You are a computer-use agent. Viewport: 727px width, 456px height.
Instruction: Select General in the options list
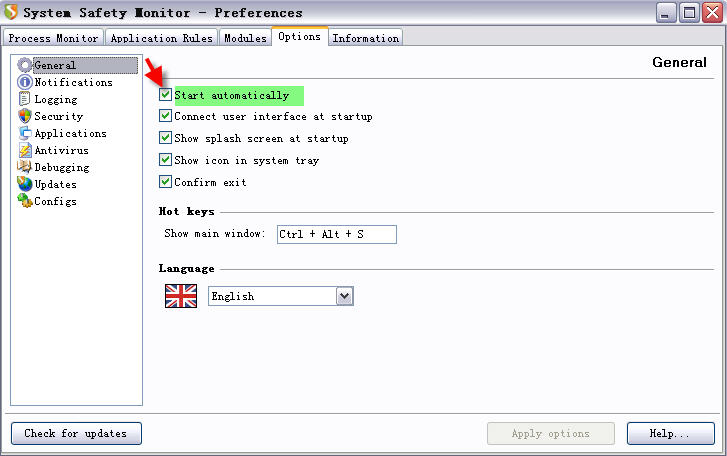click(85, 65)
